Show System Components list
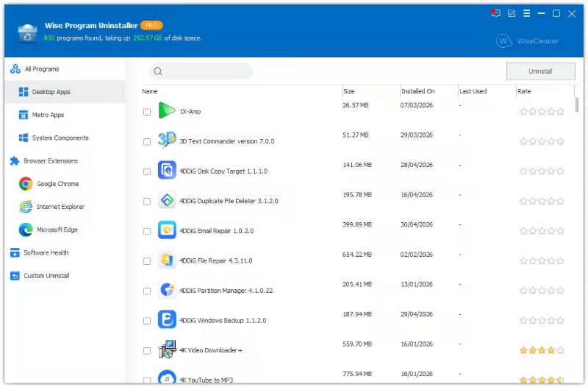Viewport: 588px width, 387px height. [65, 138]
